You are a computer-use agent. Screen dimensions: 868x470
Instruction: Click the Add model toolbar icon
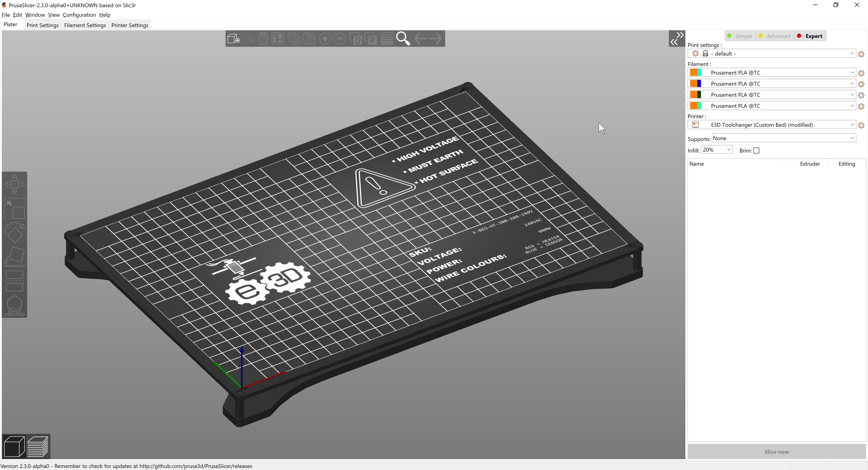(233, 39)
